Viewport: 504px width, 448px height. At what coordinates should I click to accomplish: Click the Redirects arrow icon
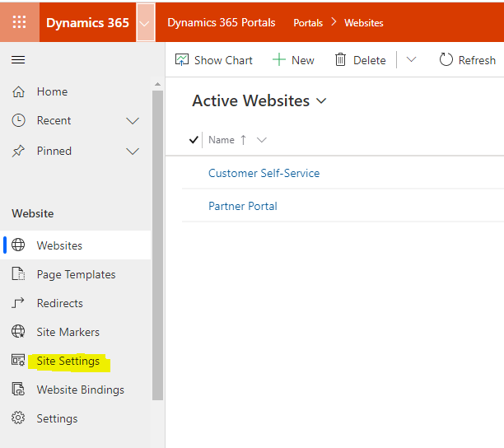point(18,303)
